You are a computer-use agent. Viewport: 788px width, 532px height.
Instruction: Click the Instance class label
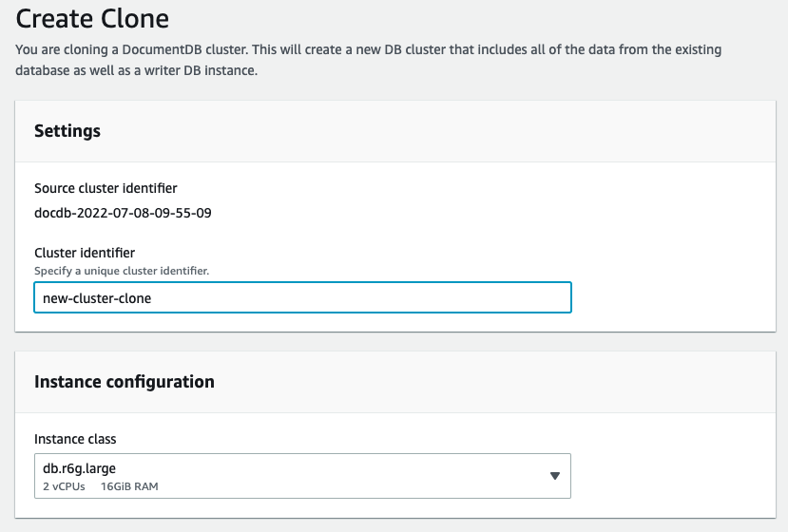75,439
